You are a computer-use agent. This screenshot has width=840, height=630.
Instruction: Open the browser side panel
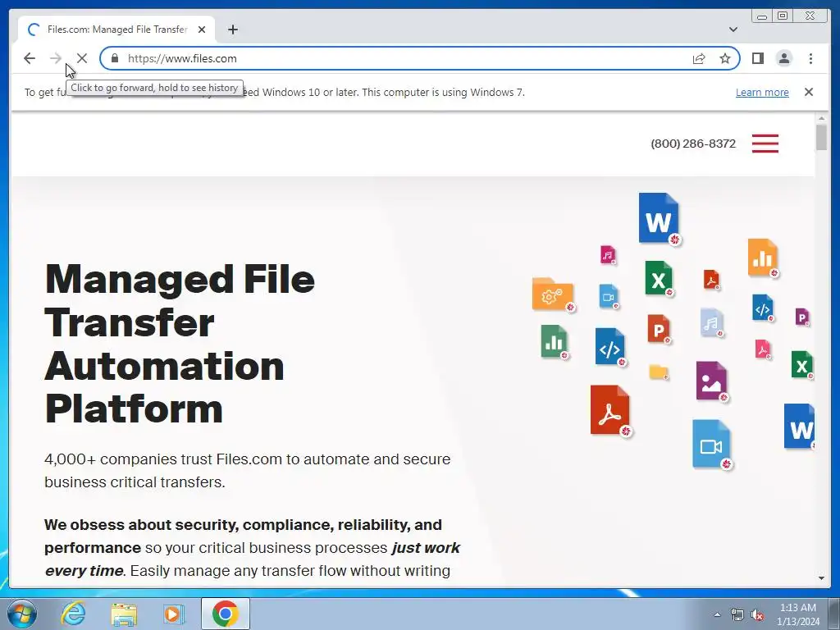click(x=757, y=58)
